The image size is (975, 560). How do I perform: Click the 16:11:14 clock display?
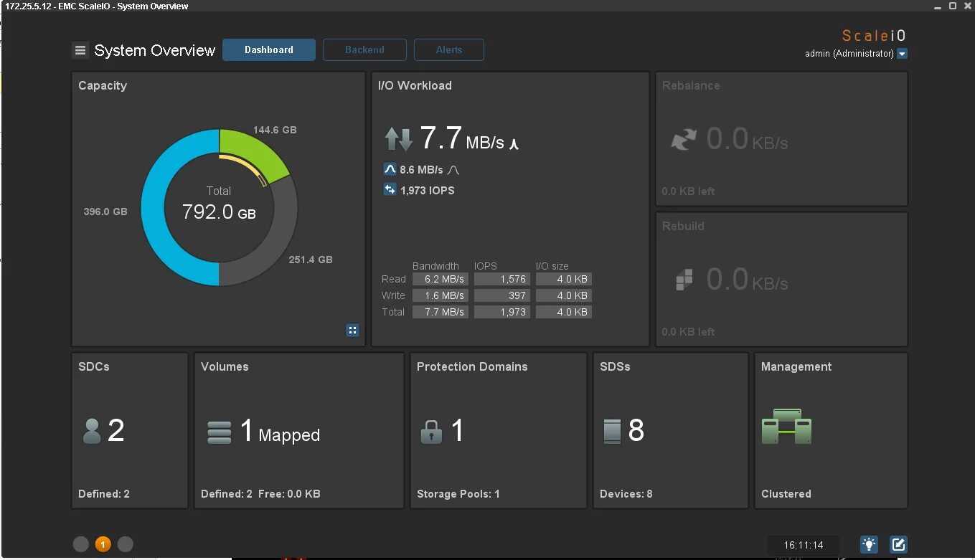tap(804, 545)
